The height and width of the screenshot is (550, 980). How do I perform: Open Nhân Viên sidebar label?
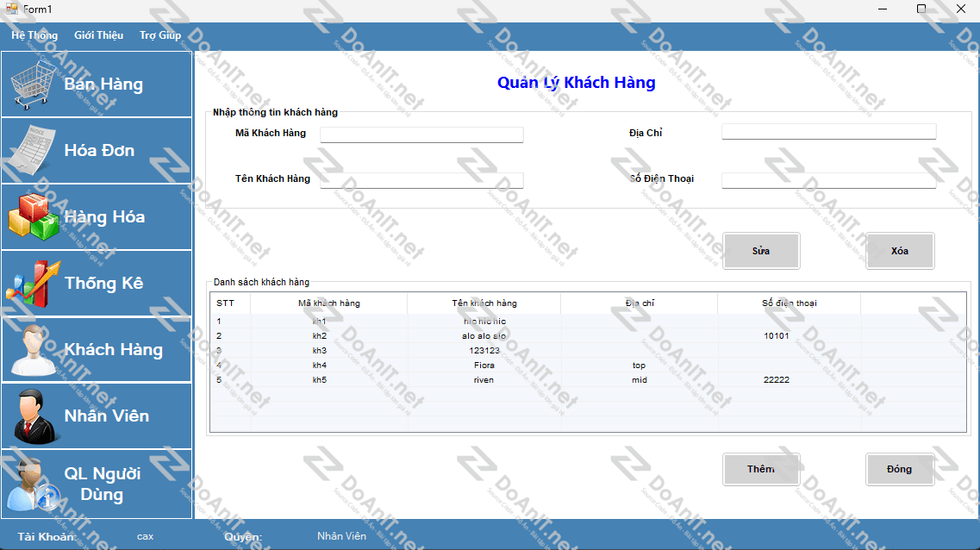click(x=107, y=416)
